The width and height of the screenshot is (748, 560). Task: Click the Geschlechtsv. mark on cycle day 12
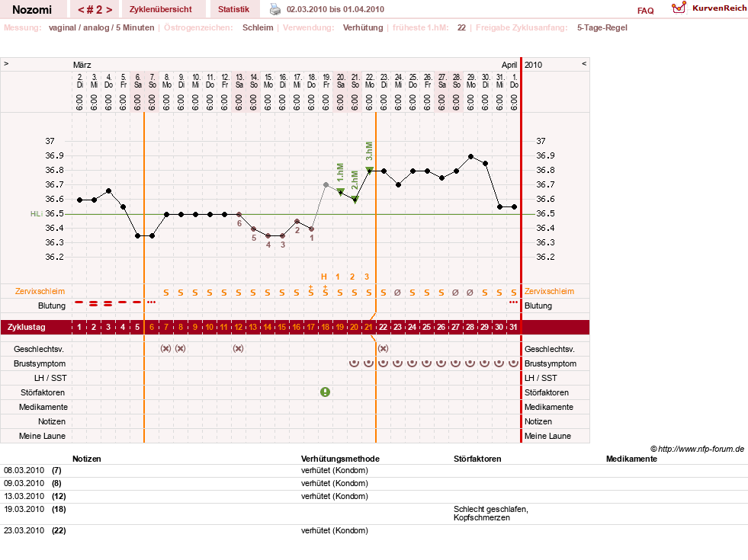[238, 348]
